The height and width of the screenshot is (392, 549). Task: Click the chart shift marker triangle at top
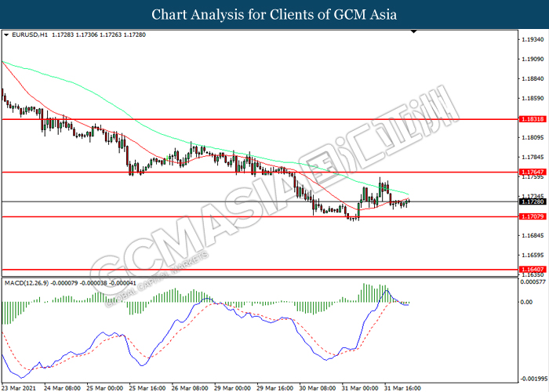tap(414, 32)
